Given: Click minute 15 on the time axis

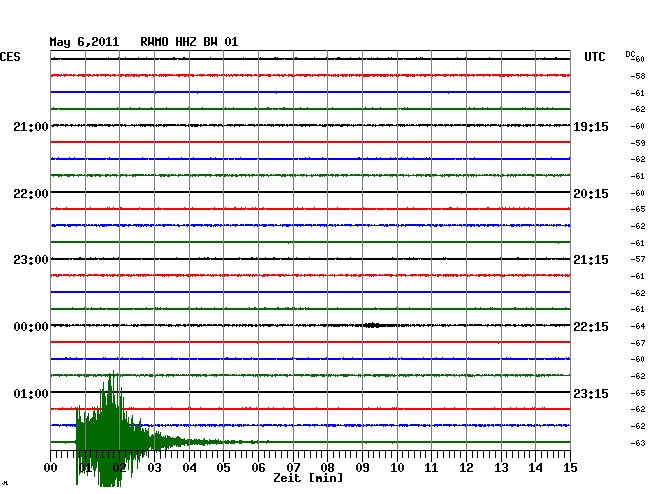Looking at the screenshot, I should [570, 468].
